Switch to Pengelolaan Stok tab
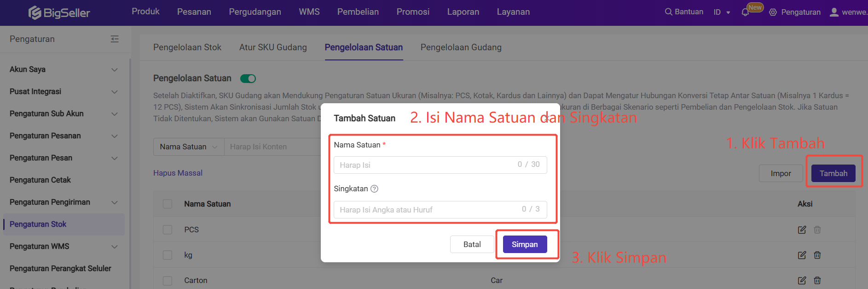The image size is (868, 289). pos(187,47)
